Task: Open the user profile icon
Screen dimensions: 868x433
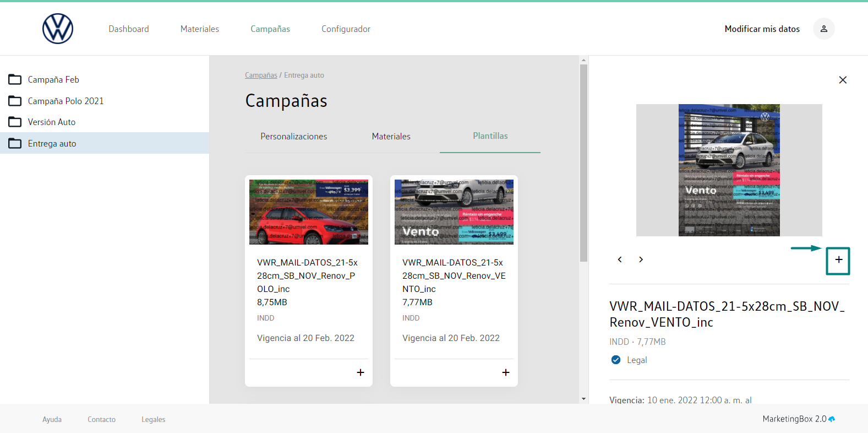Action: click(x=824, y=29)
